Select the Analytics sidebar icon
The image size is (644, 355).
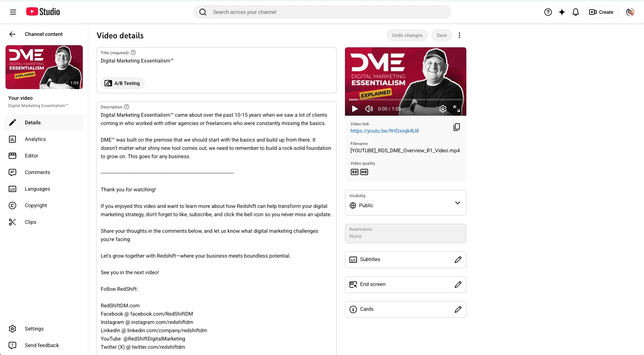[12, 139]
